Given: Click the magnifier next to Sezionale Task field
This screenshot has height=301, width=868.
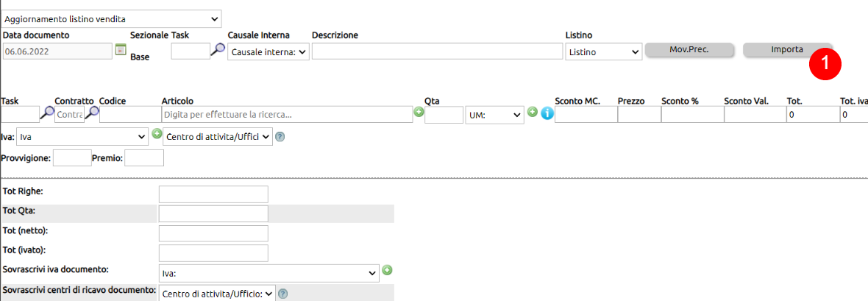Looking at the screenshot, I should (218, 50).
